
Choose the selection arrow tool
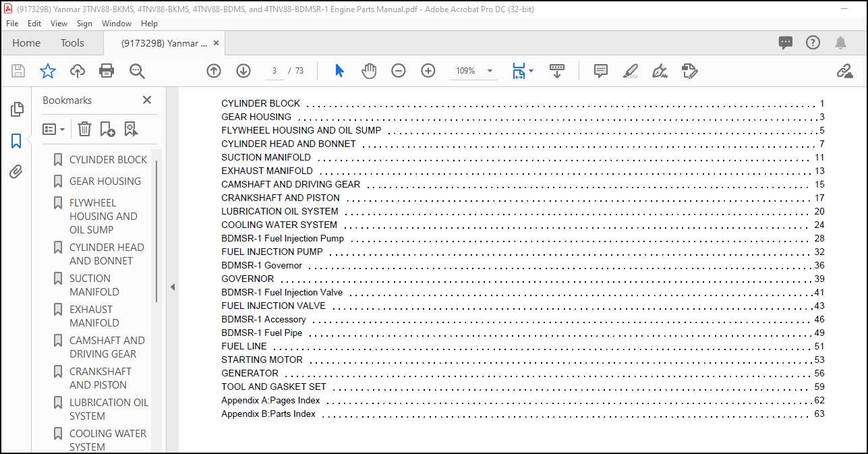(x=339, y=71)
